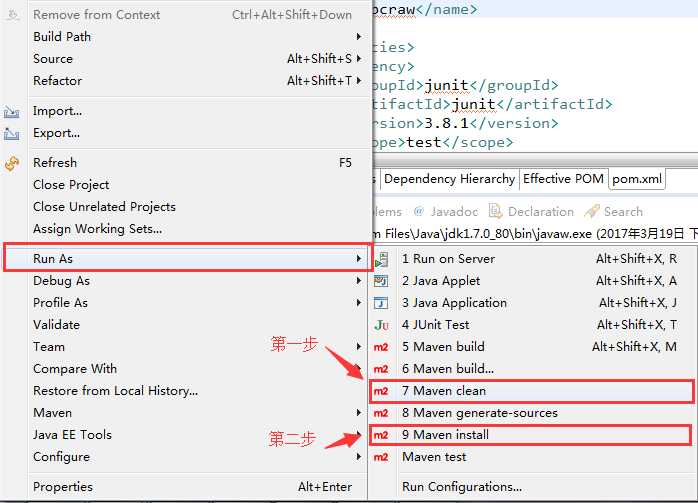Switch to the Effective POM tab
The width and height of the screenshot is (698, 503).
click(563, 179)
